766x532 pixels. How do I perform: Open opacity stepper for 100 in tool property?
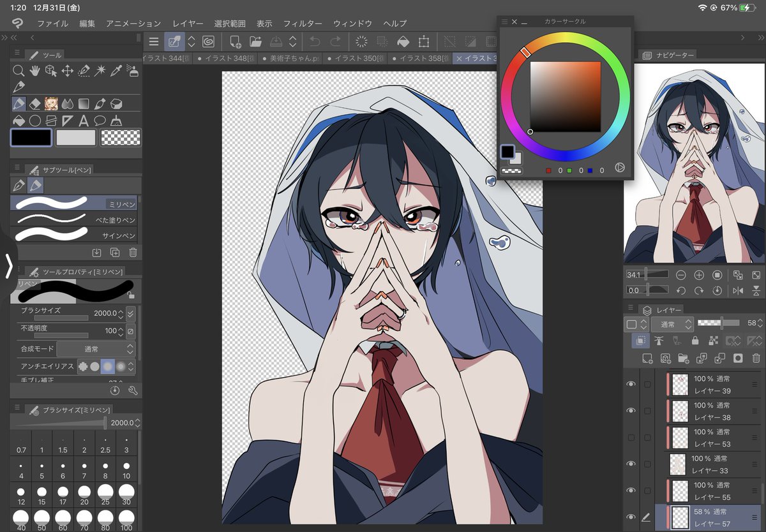[121, 331]
